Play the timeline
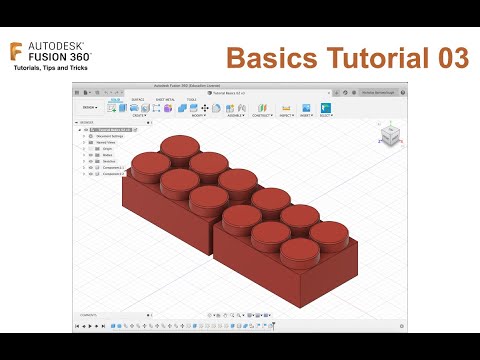 (90, 326)
